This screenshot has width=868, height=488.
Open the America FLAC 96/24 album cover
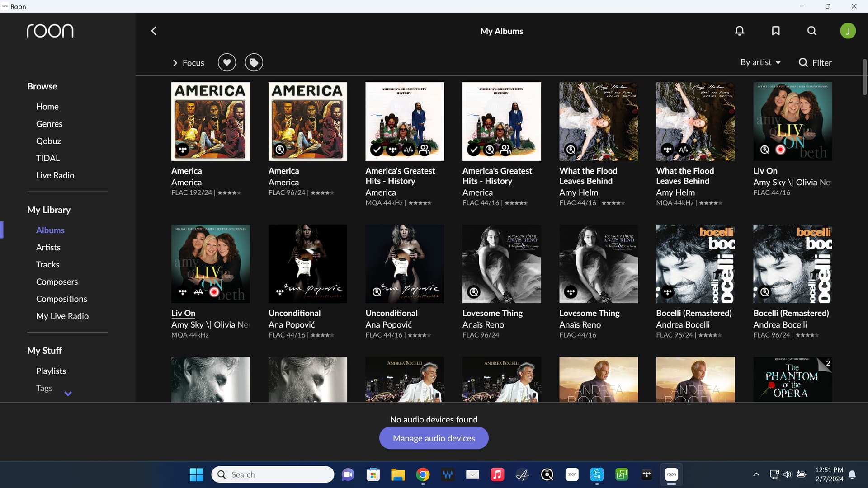(307, 121)
